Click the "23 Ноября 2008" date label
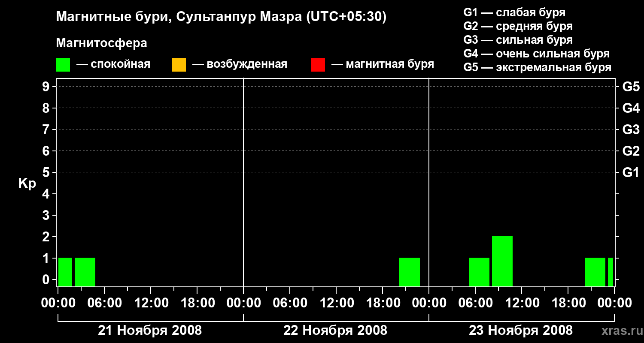 (521, 330)
